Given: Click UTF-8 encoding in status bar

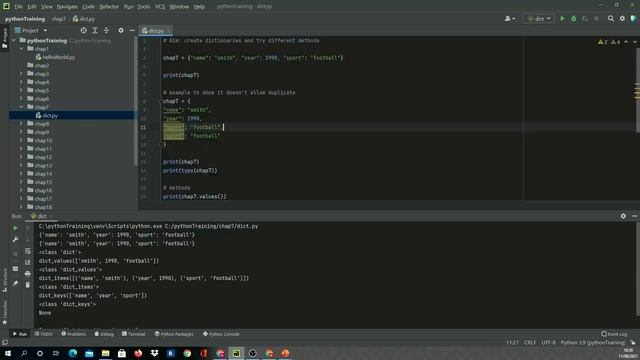Looking at the screenshot, I should tap(549, 342).
